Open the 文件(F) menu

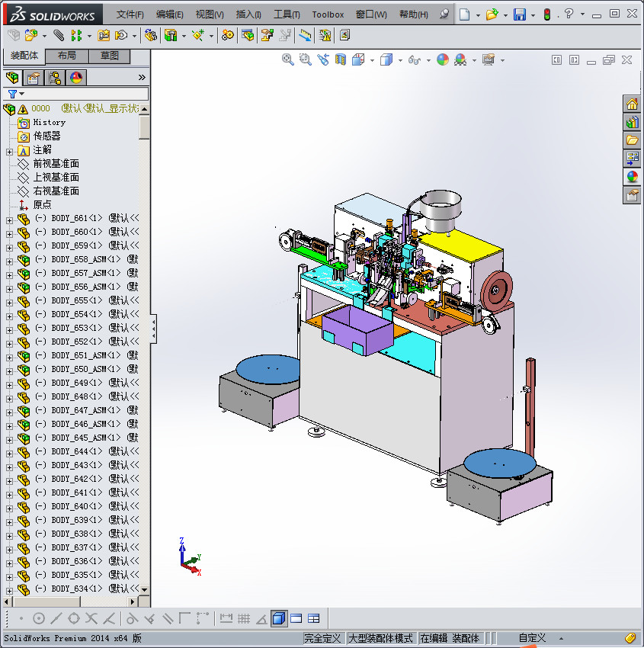pyautogui.click(x=130, y=14)
